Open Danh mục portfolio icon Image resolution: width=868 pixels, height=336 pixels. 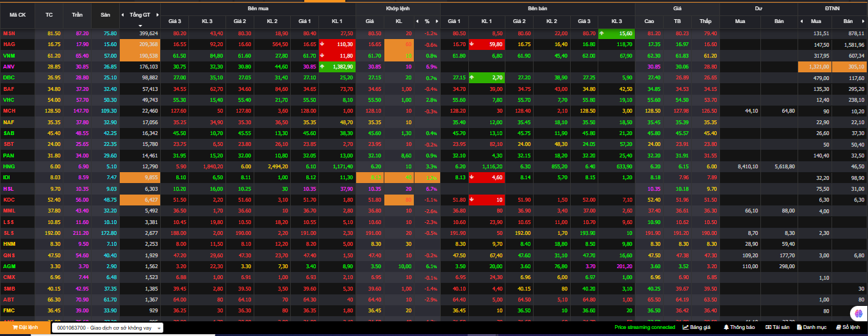(x=812, y=327)
